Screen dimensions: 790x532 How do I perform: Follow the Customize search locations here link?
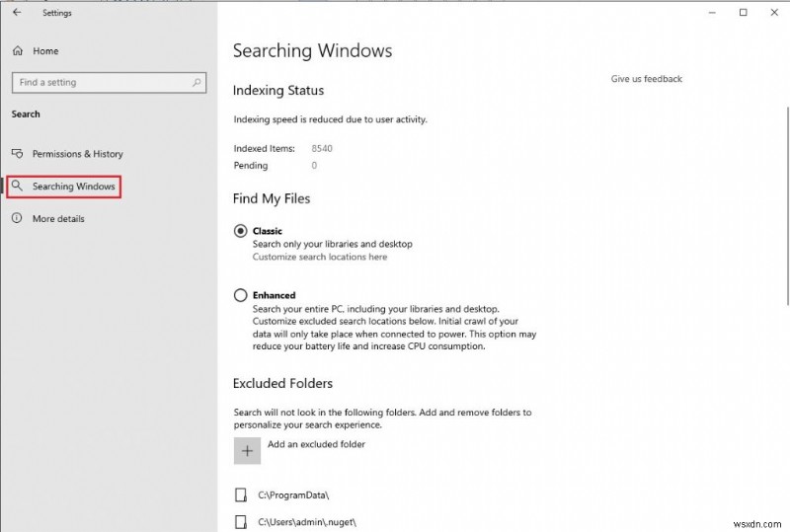tap(319, 257)
